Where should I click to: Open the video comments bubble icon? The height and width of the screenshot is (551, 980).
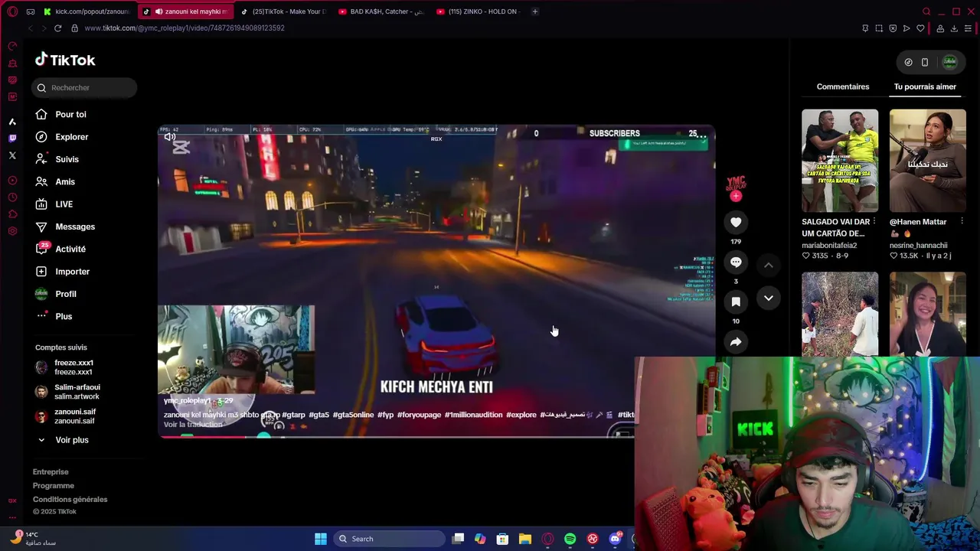736,262
